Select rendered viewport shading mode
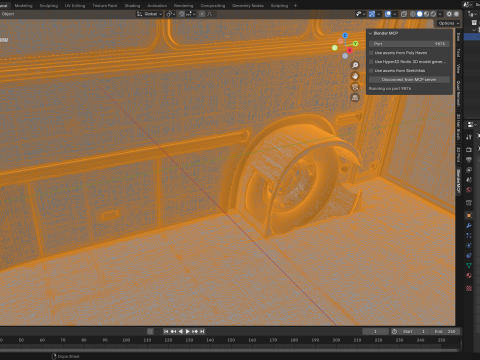 433,14
